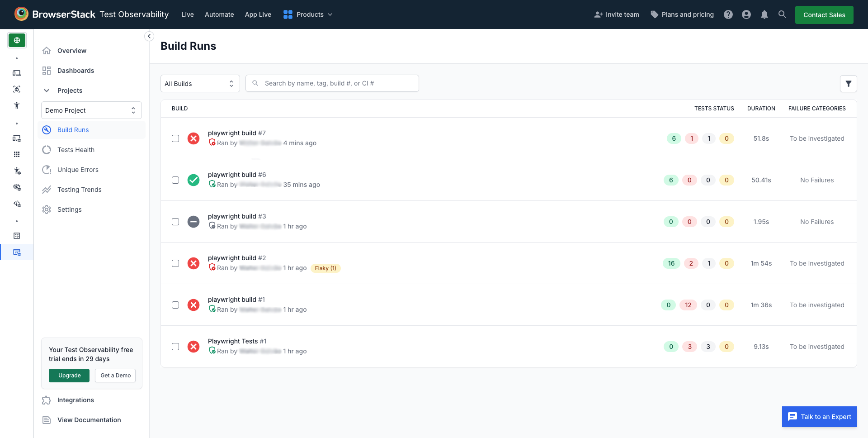This screenshot has width=868, height=438.
Task: Open the notifications bell icon
Action: coord(764,14)
